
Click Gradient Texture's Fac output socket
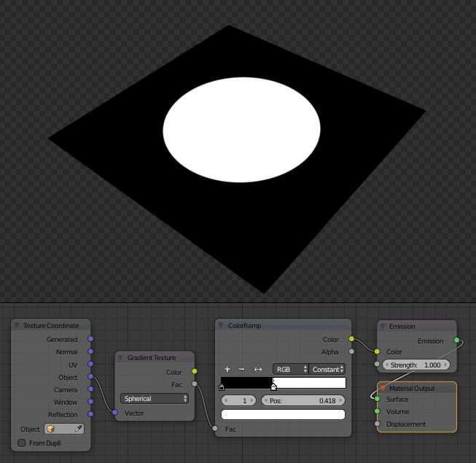click(x=195, y=384)
